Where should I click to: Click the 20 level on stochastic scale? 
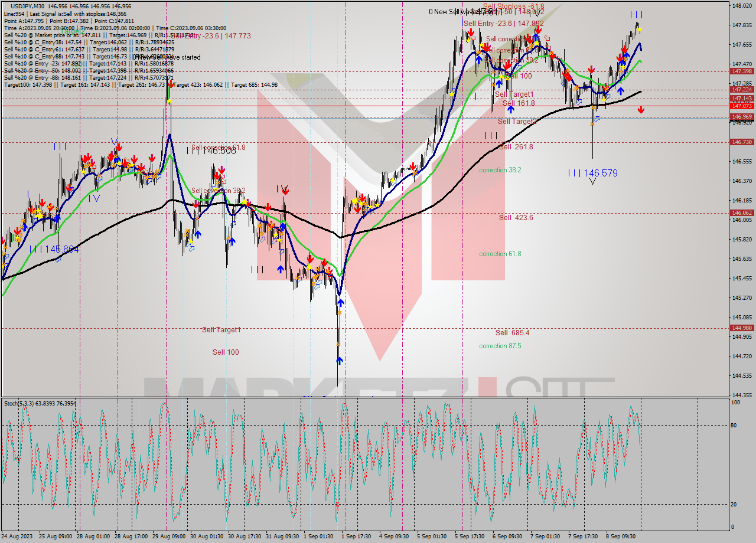point(734,505)
